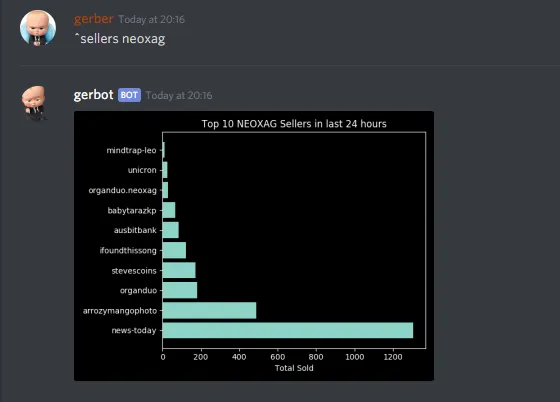Viewport: 560px width, 402px height.
Task: Click the stevescoins label
Action: [134, 271]
